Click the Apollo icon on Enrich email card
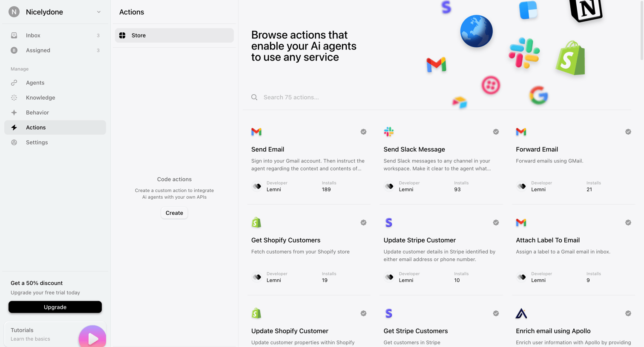The height and width of the screenshot is (347, 644). coord(521,313)
